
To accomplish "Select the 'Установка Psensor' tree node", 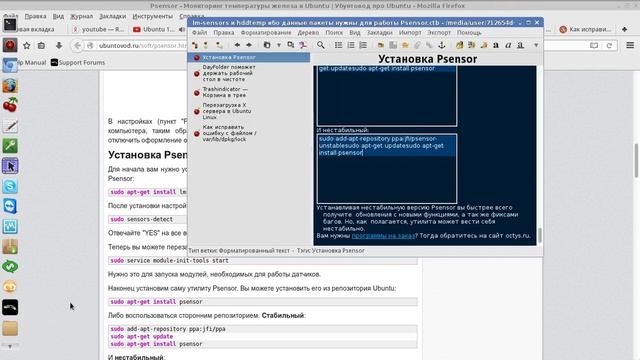I will 249,58.
